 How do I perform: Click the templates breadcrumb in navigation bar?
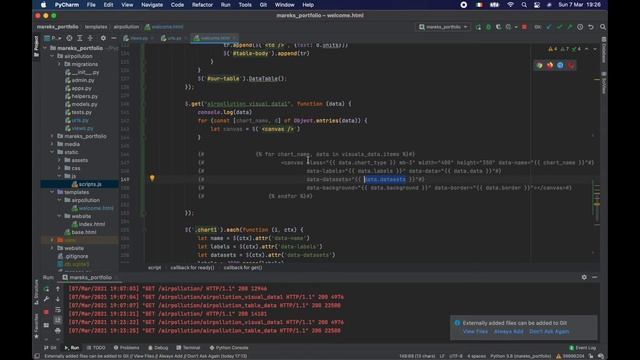[96, 27]
